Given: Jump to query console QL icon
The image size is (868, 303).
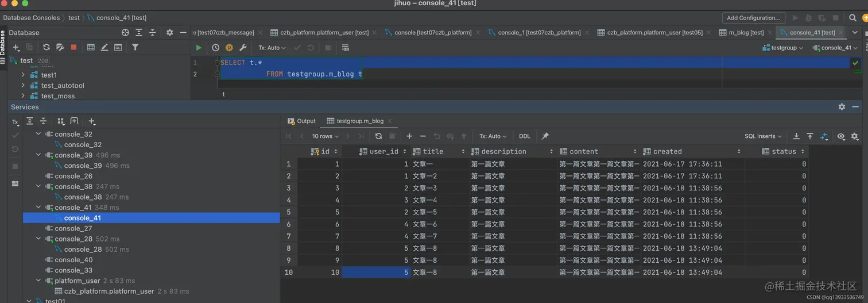Looking at the screenshot, I should click(118, 47).
